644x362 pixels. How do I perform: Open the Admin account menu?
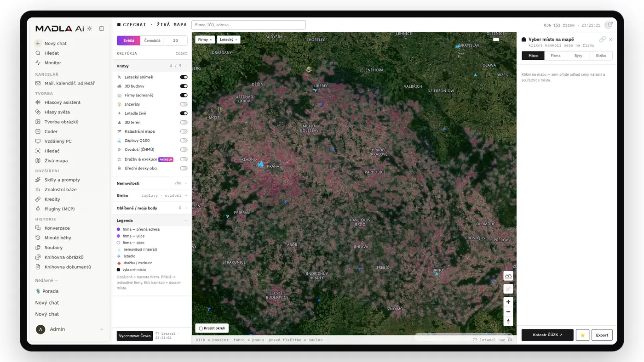point(70,329)
